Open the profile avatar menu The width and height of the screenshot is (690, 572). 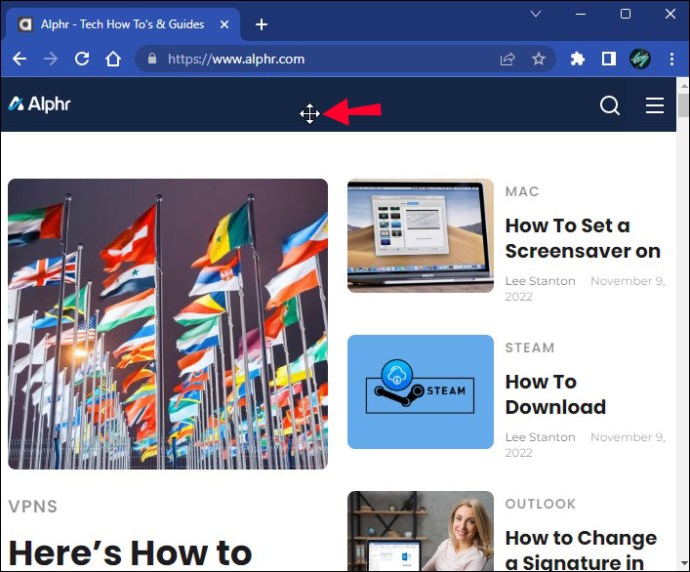(640, 59)
